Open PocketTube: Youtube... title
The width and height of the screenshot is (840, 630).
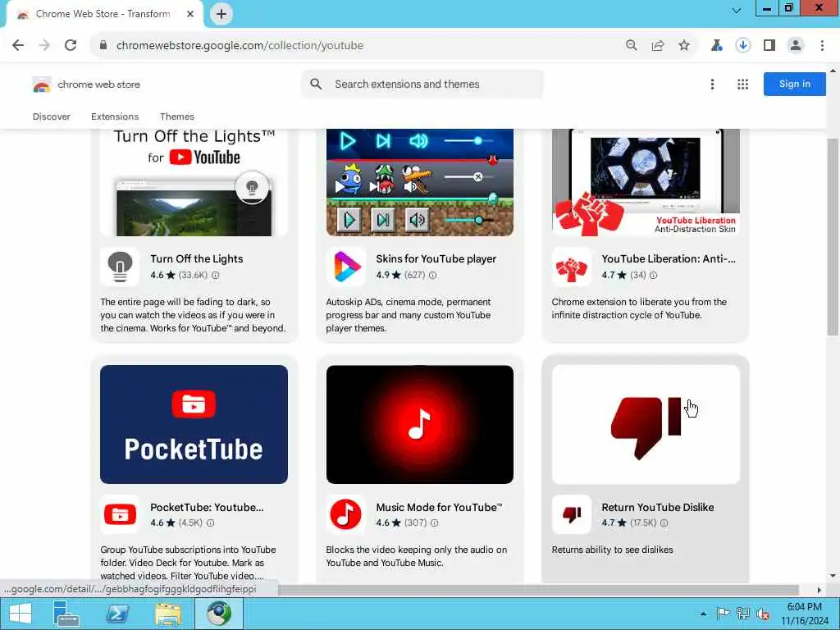pyautogui.click(x=207, y=507)
